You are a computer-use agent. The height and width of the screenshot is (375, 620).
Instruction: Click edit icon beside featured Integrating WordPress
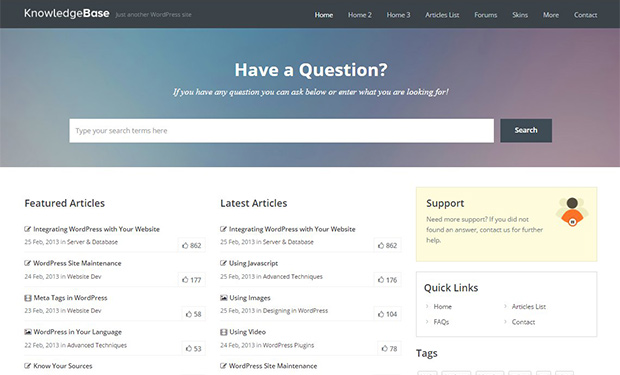[x=28, y=229]
